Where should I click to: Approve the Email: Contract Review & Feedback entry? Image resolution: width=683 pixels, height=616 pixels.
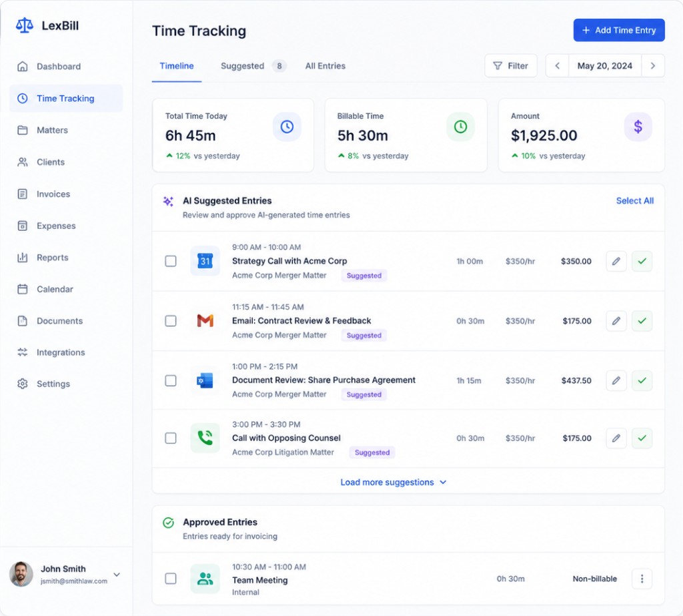(642, 321)
